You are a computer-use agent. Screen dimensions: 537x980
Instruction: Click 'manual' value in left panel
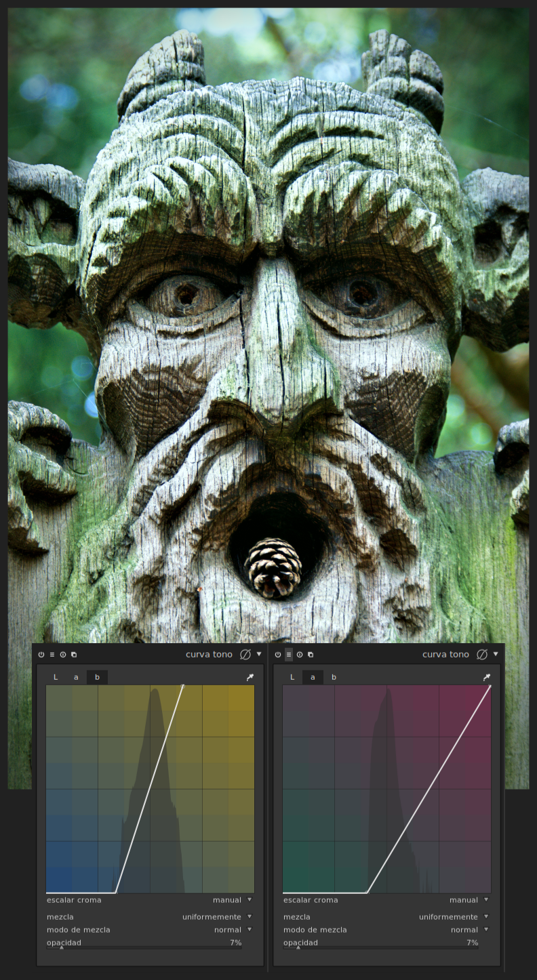[227, 900]
